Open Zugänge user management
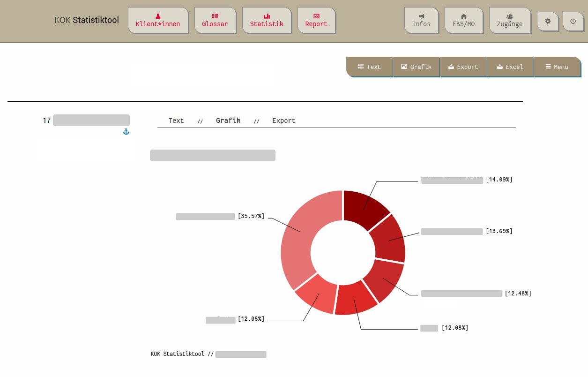The image size is (588, 377). (510, 21)
